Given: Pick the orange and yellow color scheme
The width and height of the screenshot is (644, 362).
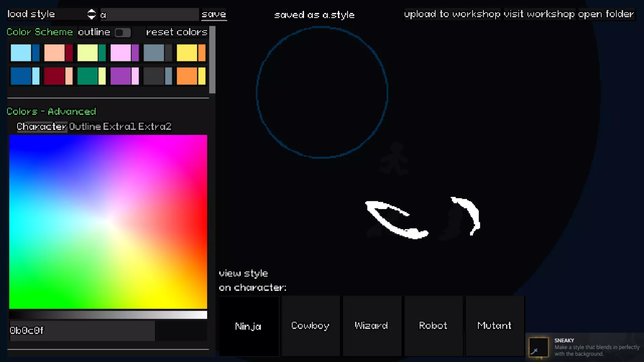Looking at the screenshot, I should [x=191, y=76].
